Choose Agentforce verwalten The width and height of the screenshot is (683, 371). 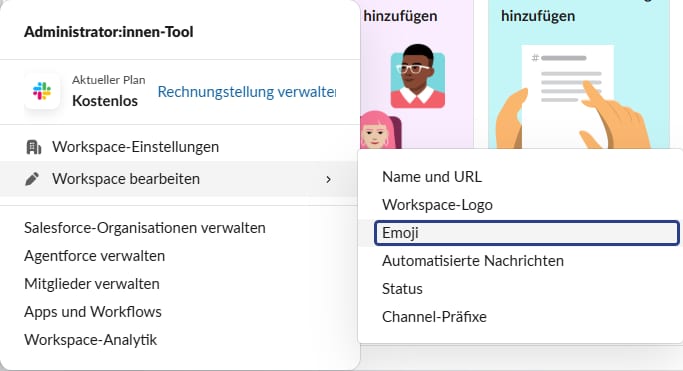[x=95, y=256]
